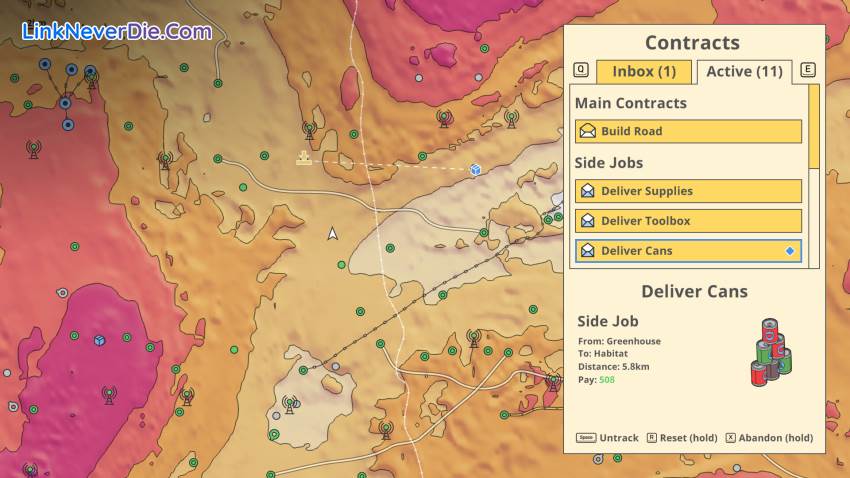Switch to the Active (11) tab
Viewport: 850px width, 478px height.
[743, 71]
